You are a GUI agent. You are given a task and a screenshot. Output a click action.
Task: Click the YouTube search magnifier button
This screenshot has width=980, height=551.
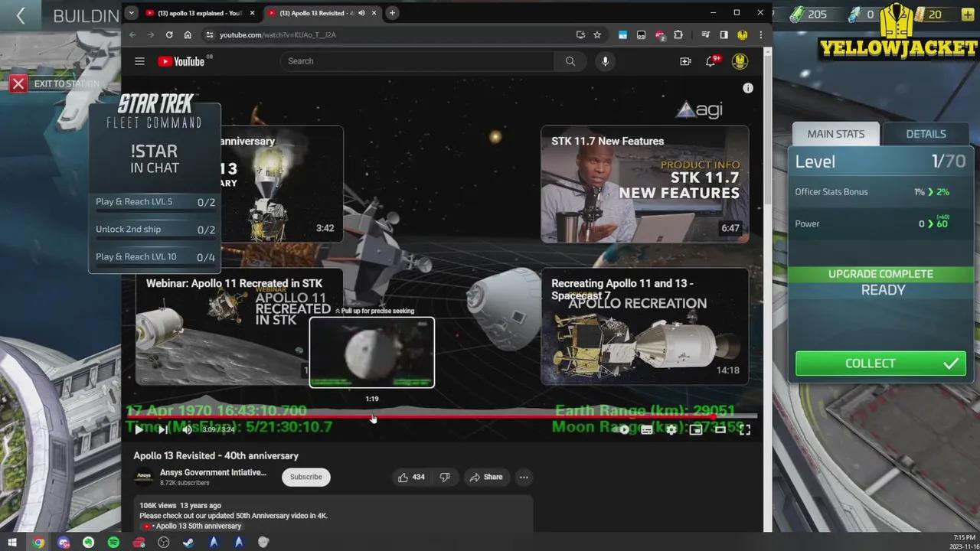(570, 61)
